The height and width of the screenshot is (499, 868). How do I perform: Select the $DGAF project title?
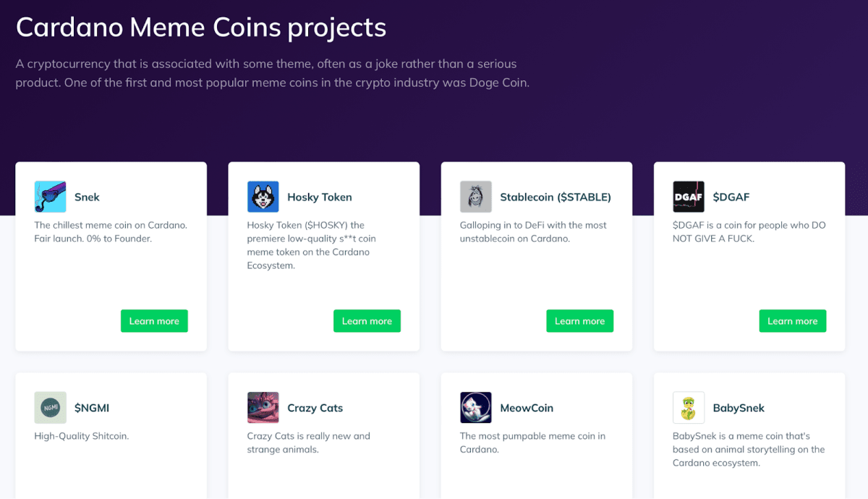[x=731, y=196]
